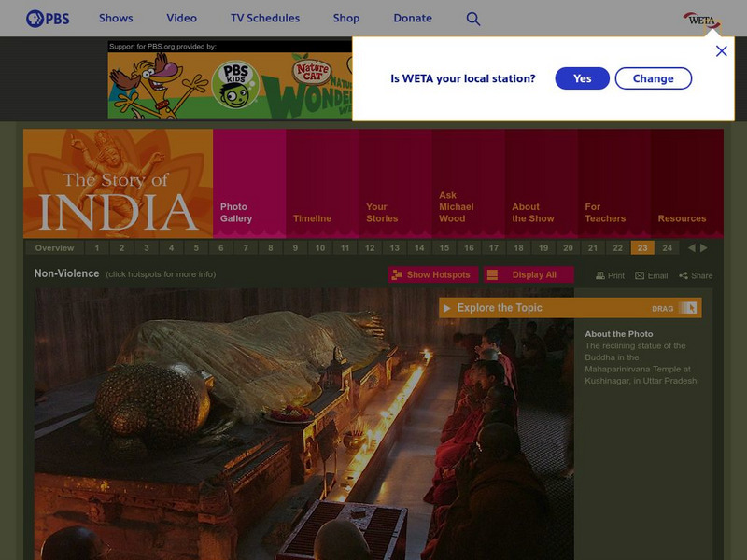This screenshot has width=747, height=560.
Task: Click the Email envelope icon
Action: pos(640,274)
